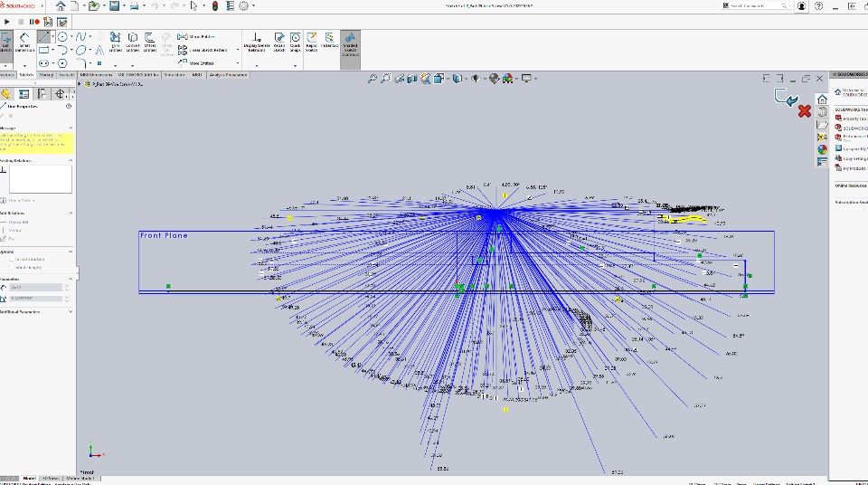This screenshot has width=868, height=485.
Task: Click the record macro button
Action: (34, 22)
